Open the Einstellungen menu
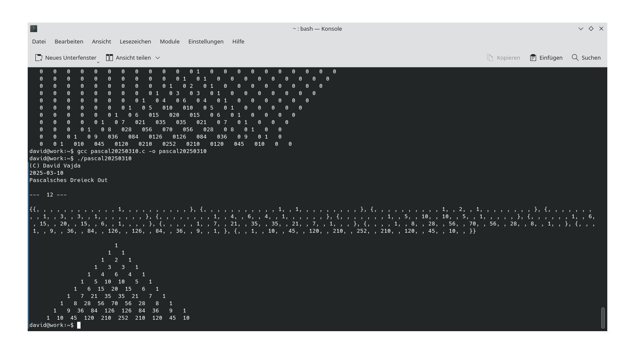 pos(206,41)
